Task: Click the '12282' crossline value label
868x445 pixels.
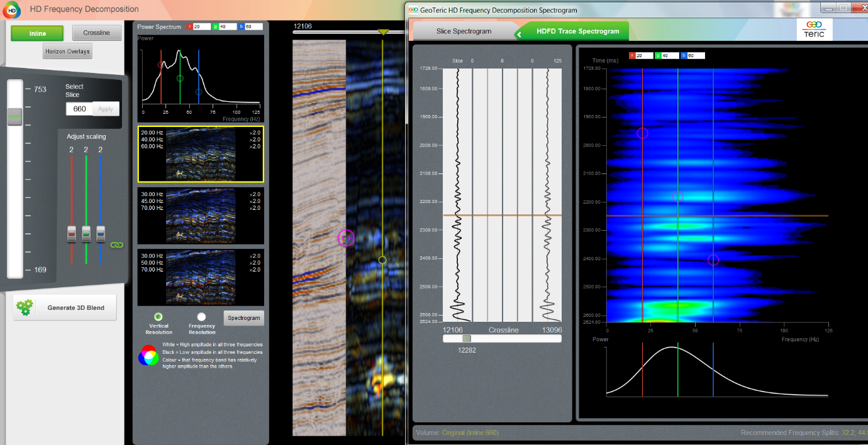Action: pyautogui.click(x=467, y=349)
